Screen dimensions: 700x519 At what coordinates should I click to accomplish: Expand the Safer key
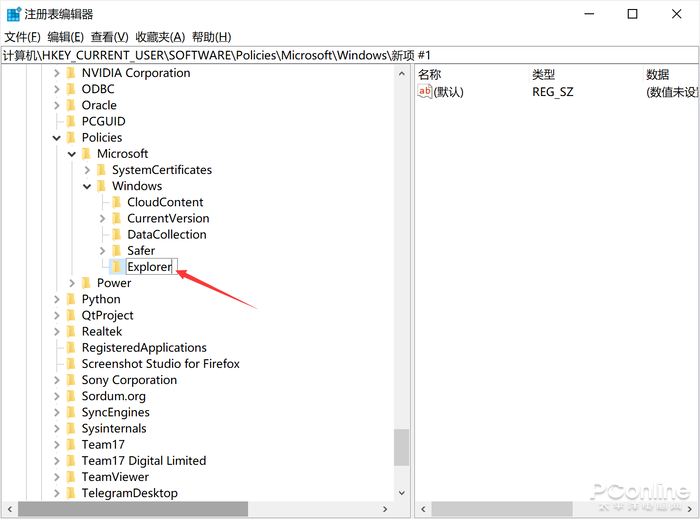pos(102,251)
